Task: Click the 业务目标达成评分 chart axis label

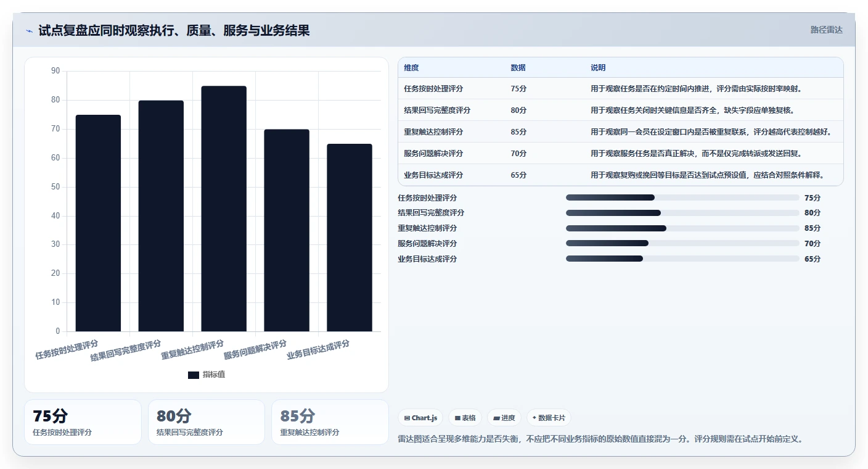Action: [x=318, y=350]
